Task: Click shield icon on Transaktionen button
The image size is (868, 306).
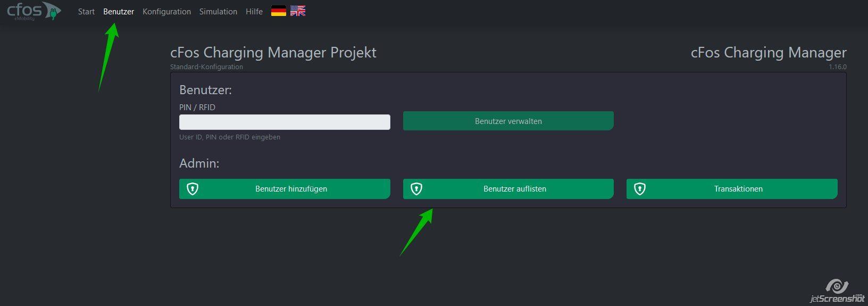Action: pos(640,189)
